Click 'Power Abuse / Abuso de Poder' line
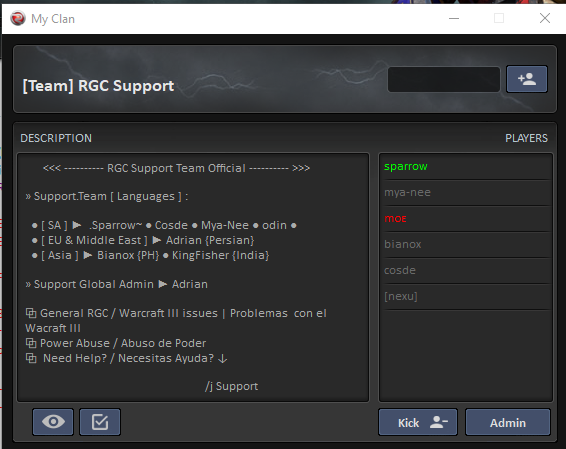Viewport: 566px width, 449px height. [x=116, y=343]
